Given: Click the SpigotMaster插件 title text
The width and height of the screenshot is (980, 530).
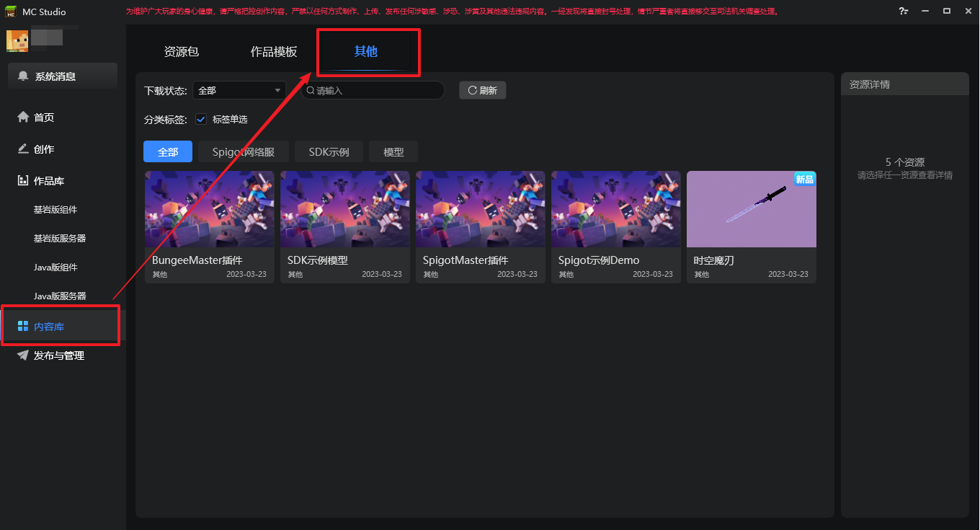Looking at the screenshot, I should pyautogui.click(x=465, y=260).
